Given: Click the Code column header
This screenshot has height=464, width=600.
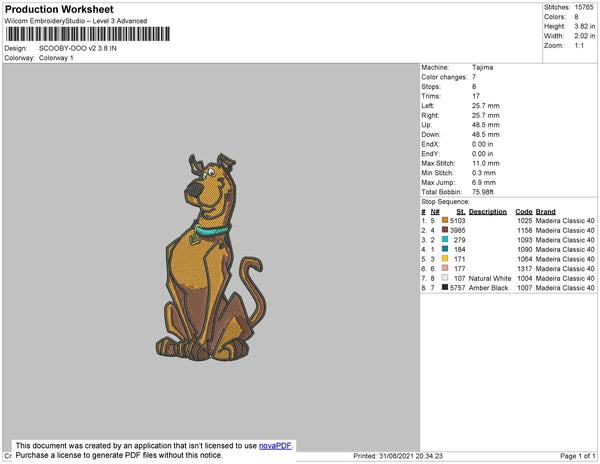Looking at the screenshot, I should coord(524,212).
